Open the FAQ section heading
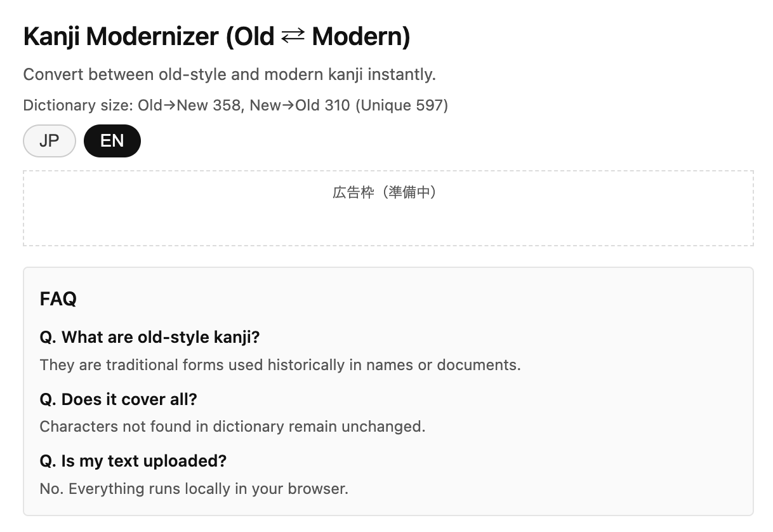The height and width of the screenshot is (532, 773). coord(58,298)
